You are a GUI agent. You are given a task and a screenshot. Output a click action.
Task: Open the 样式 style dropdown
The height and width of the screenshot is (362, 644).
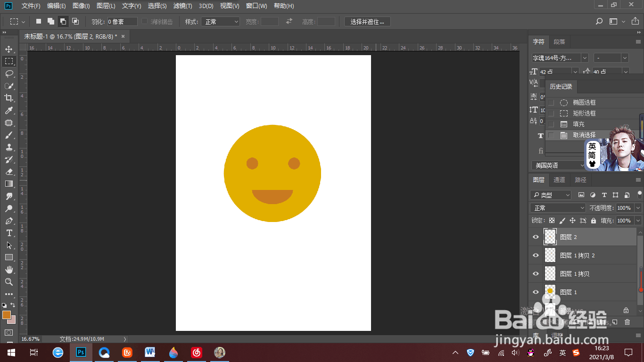coord(221,22)
